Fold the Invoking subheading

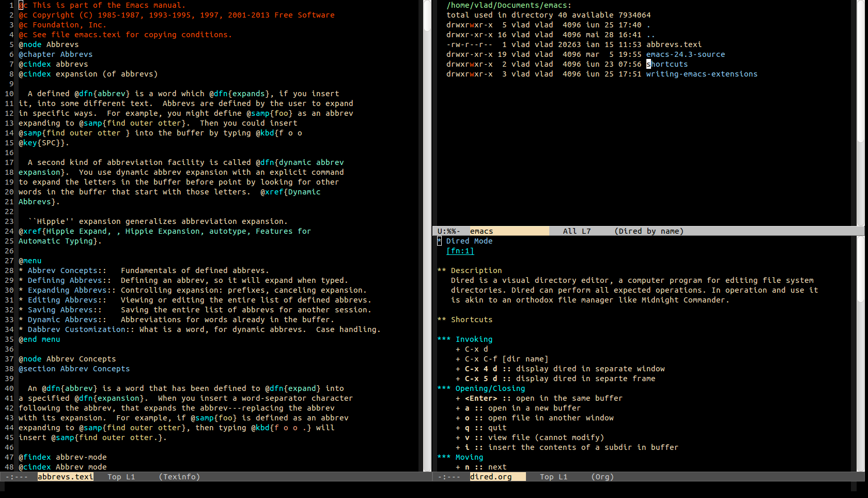(465, 339)
